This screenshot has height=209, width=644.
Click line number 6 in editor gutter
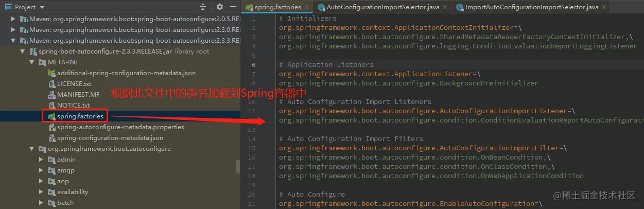[254, 65]
